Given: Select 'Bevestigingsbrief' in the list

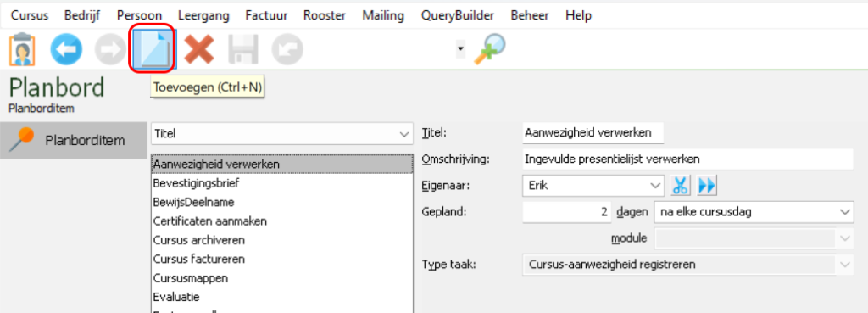Looking at the screenshot, I should 281,183.
